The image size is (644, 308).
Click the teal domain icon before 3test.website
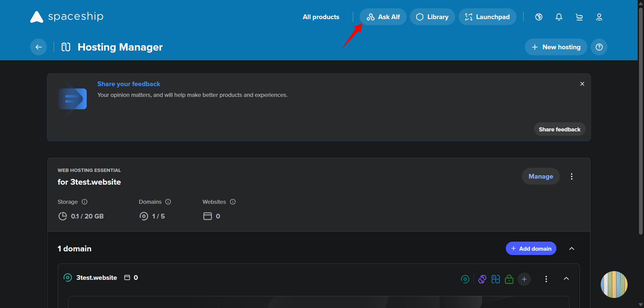pos(68,278)
